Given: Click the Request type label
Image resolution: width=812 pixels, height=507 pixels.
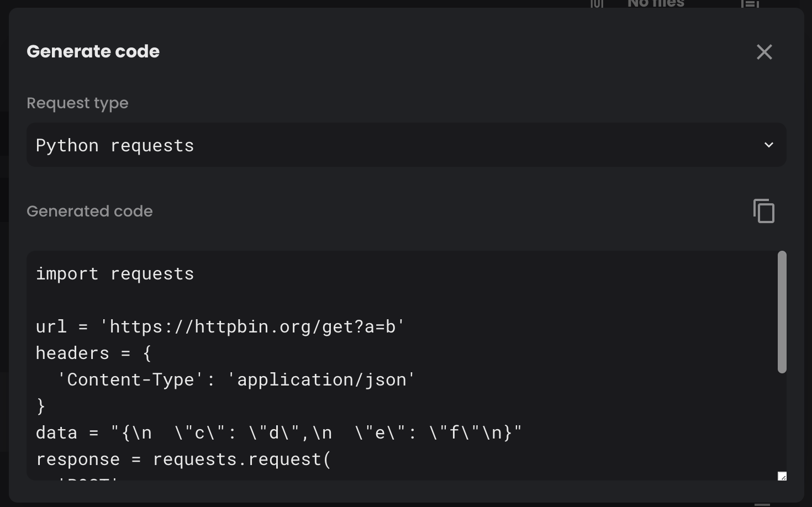Looking at the screenshot, I should [x=77, y=103].
